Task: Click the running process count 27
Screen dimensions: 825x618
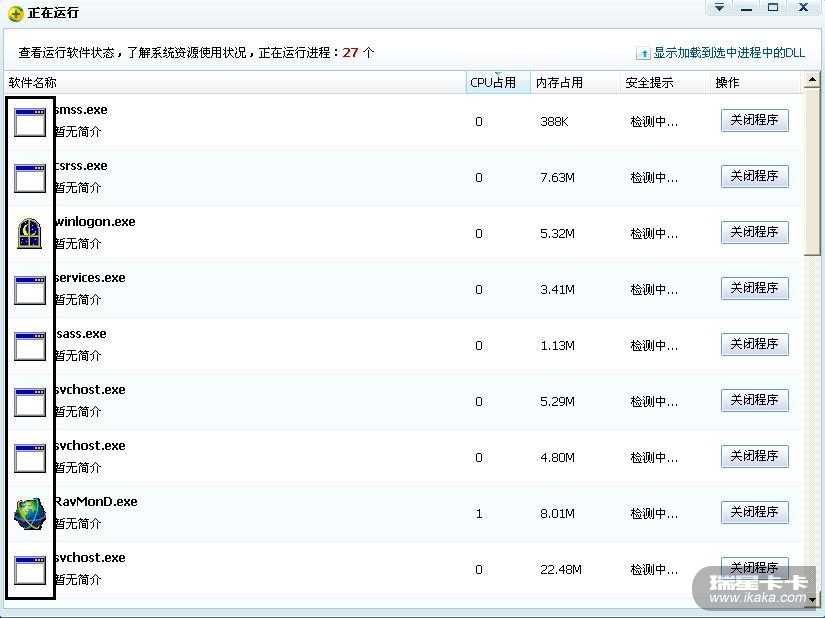Action: pos(350,53)
